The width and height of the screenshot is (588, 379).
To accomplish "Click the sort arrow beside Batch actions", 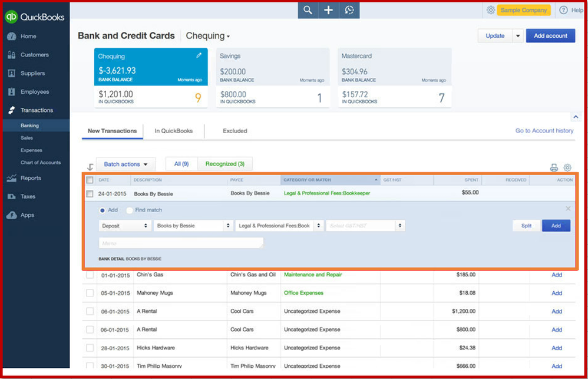I will [x=90, y=167].
